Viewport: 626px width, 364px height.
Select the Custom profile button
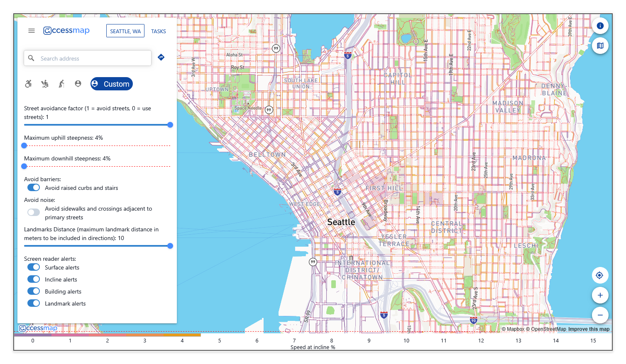pyautogui.click(x=112, y=84)
